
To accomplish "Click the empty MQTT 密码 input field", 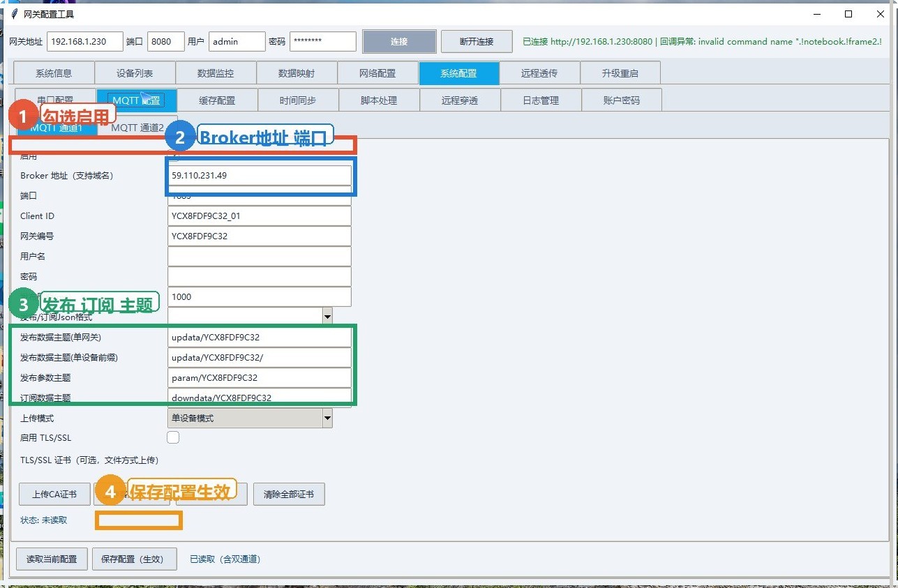I will [260, 277].
